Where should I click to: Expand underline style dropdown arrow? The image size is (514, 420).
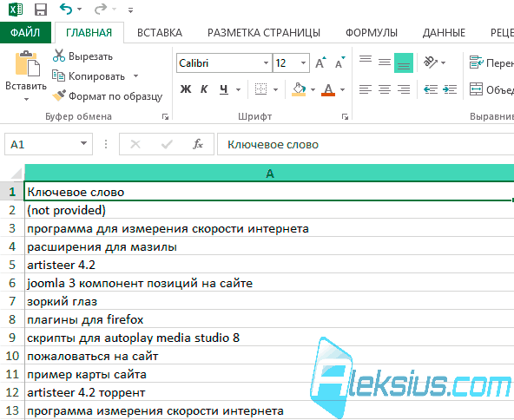coord(238,89)
